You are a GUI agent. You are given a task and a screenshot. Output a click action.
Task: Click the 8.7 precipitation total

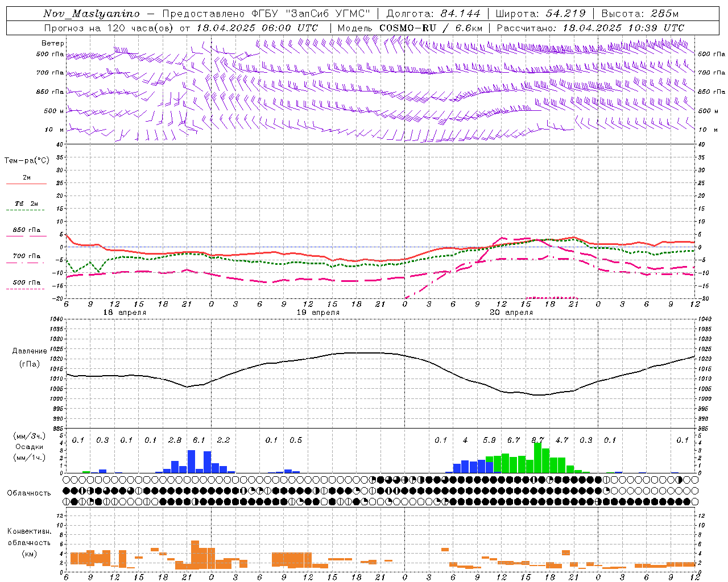[x=537, y=440]
